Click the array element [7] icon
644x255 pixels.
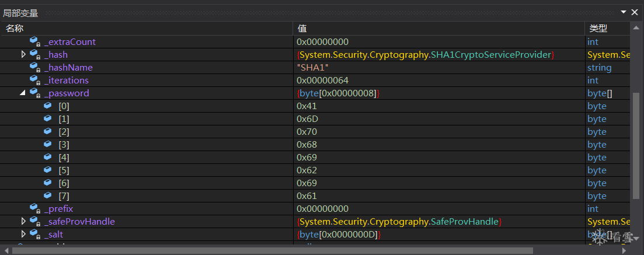click(x=47, y=196)
